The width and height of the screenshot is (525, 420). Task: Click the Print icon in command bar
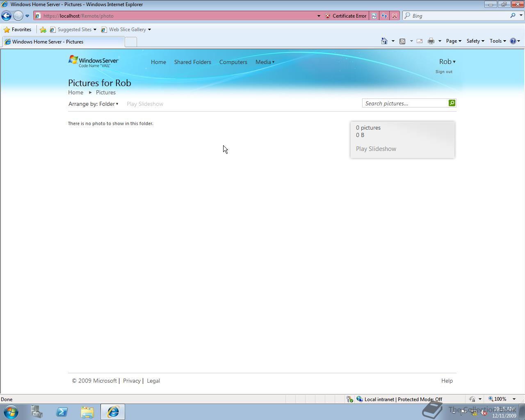point(431,41)
